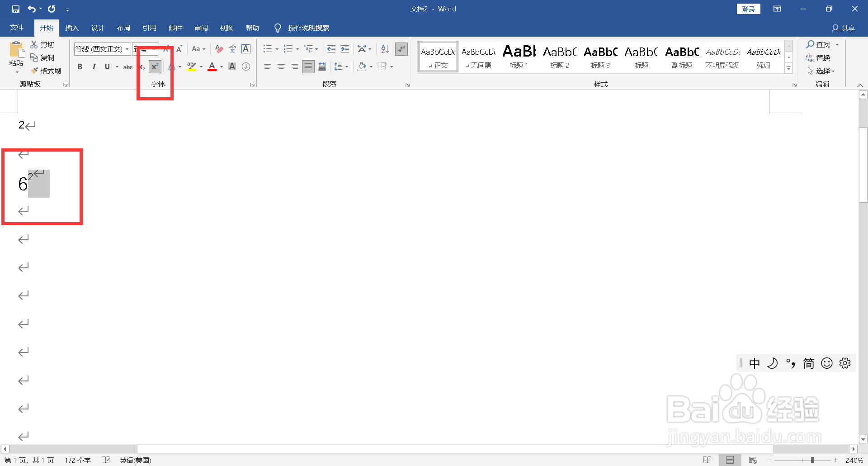Open the line spacing dropdown
Viewport: 868px width, 466px height.
coord(341,67)
